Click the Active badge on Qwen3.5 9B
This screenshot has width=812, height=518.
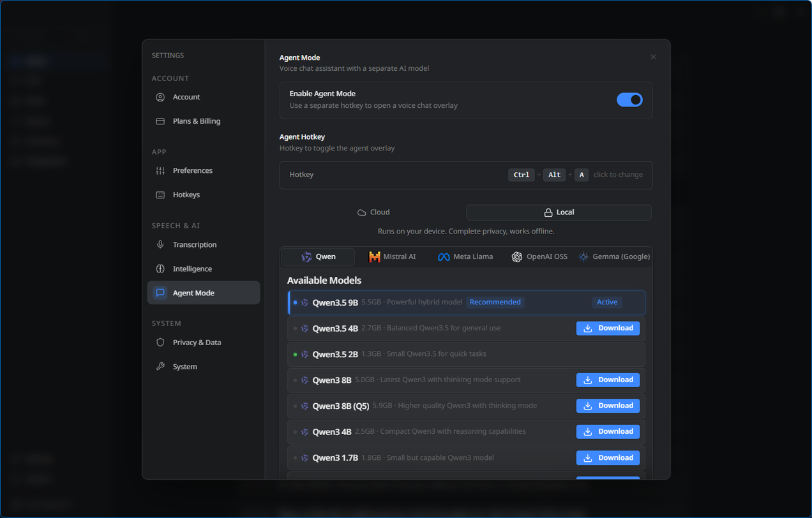click(x=607, y=302)
